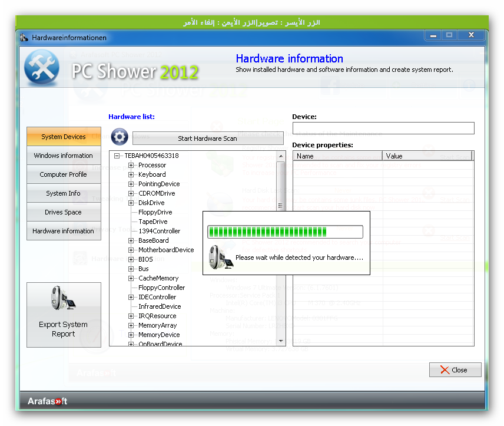
Task: Select Keyboard label in the tree
Action: click(x=152, y=174)
